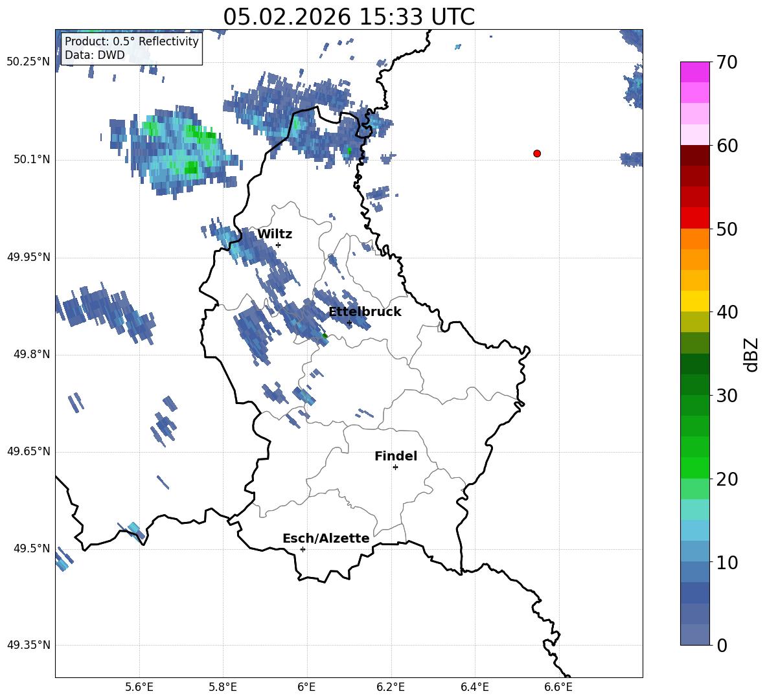Click the 6°E longitude label
Image resolution: width=767 pixels, height=700 pixels.
[x=306, y=687]
